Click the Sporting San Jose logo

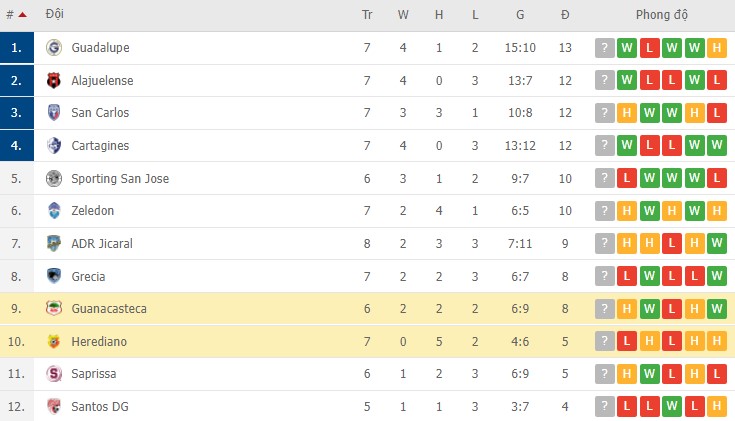coord(54,179)
